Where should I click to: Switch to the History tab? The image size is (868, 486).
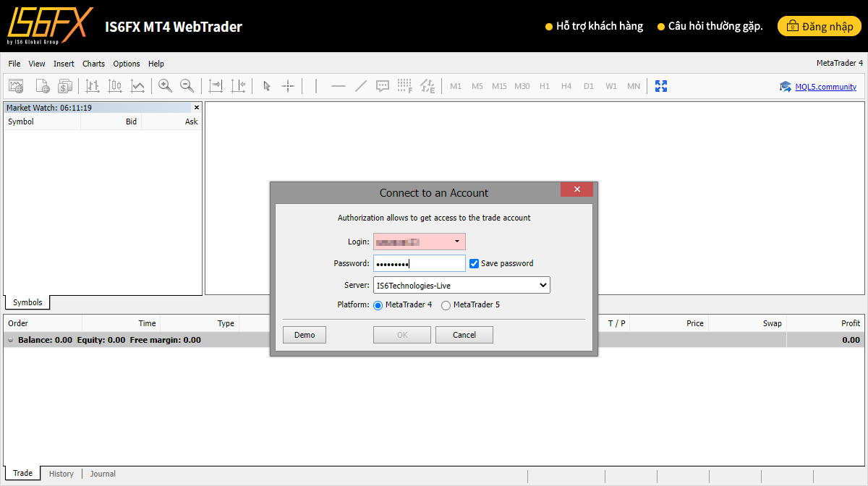tap(61, 474)
